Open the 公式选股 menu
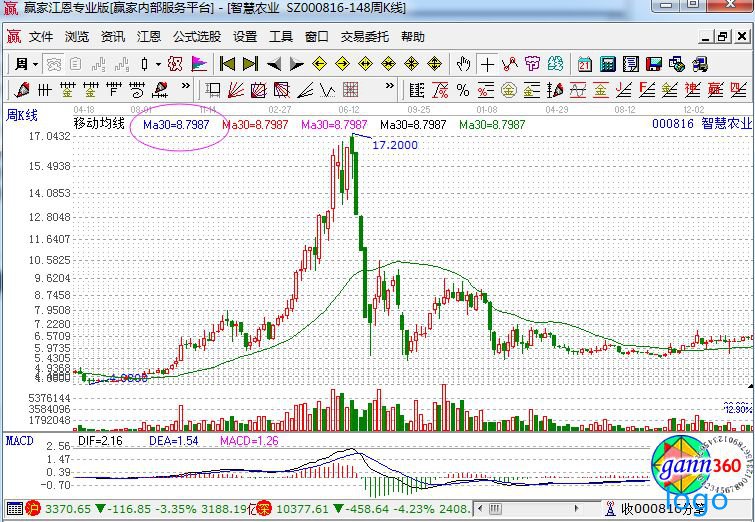This screenshot has height=522, width=755. [197, 37]
